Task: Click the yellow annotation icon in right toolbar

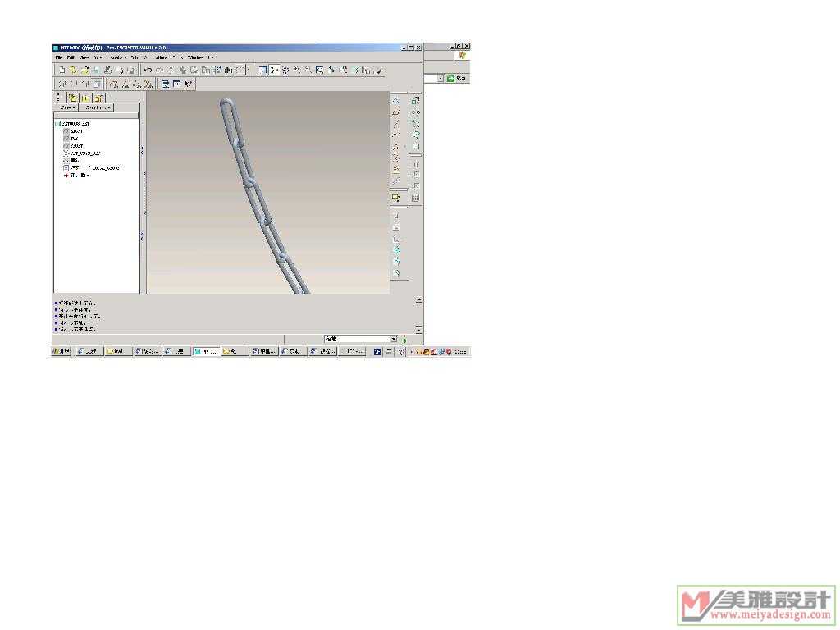Action: [x=396, y=197]
